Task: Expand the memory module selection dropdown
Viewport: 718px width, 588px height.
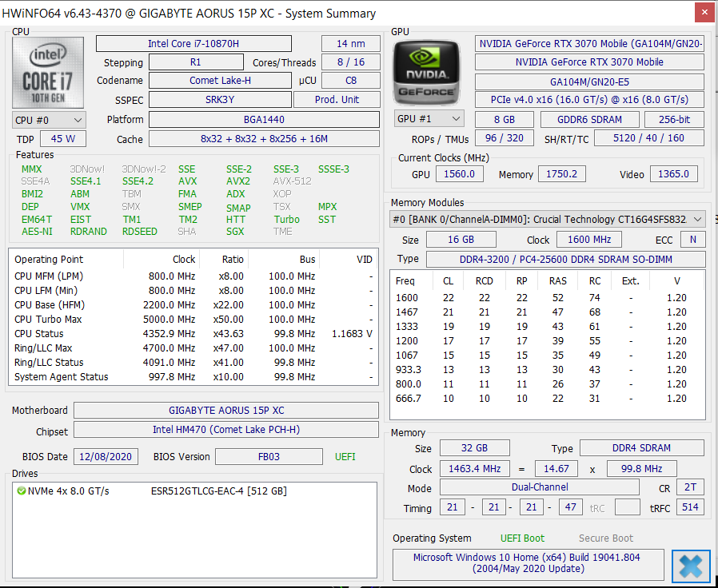Action: (547, 220)
